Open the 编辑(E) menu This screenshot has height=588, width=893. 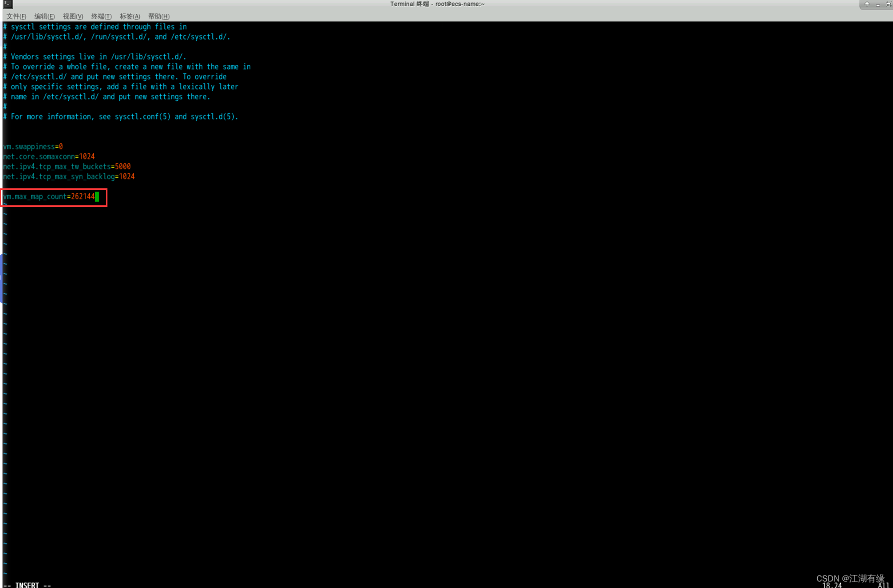tap(44, 16)
